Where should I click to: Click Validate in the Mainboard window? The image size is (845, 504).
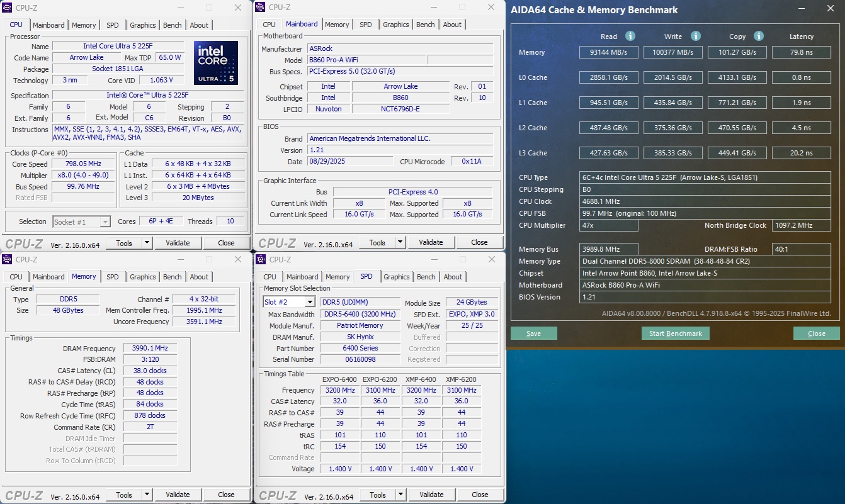click(431, 242)
